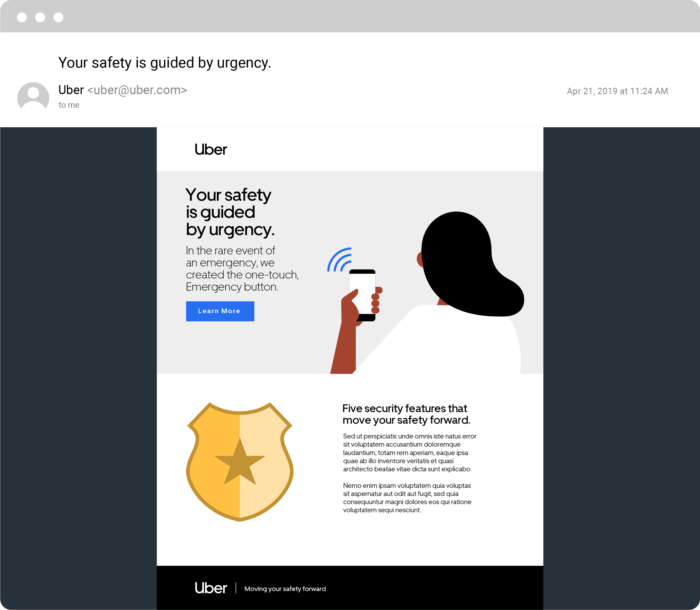This screenshot has width=700, height=610.
Task: Click the second window dot in title bar
Action: pos(40,17)
